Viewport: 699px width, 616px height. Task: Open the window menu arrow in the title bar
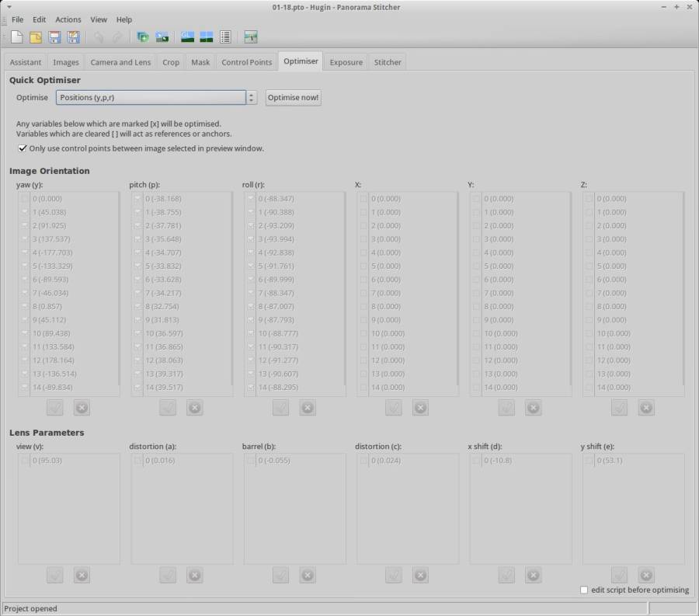[x=9, y=6]
